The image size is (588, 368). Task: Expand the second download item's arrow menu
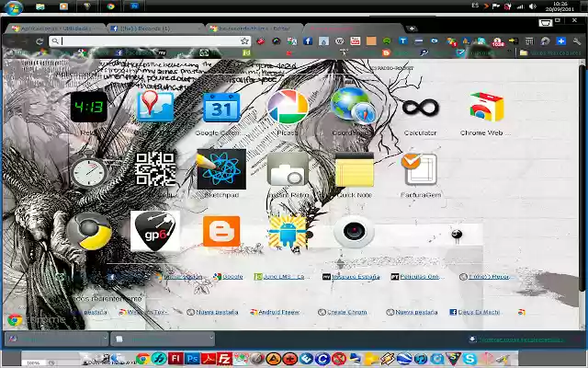211,339
